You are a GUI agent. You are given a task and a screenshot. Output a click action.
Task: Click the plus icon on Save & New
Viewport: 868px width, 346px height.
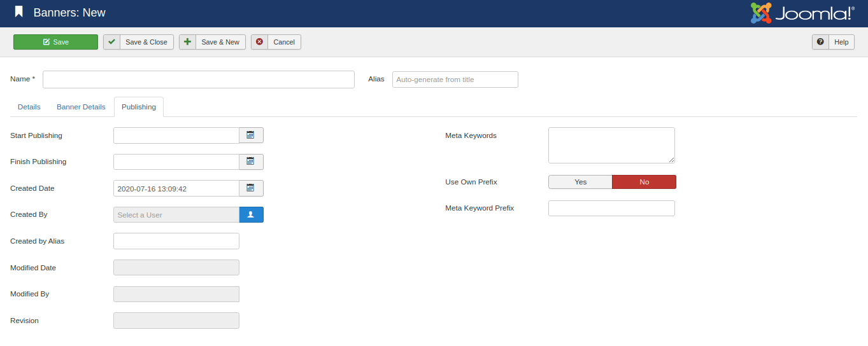[187, 42]
